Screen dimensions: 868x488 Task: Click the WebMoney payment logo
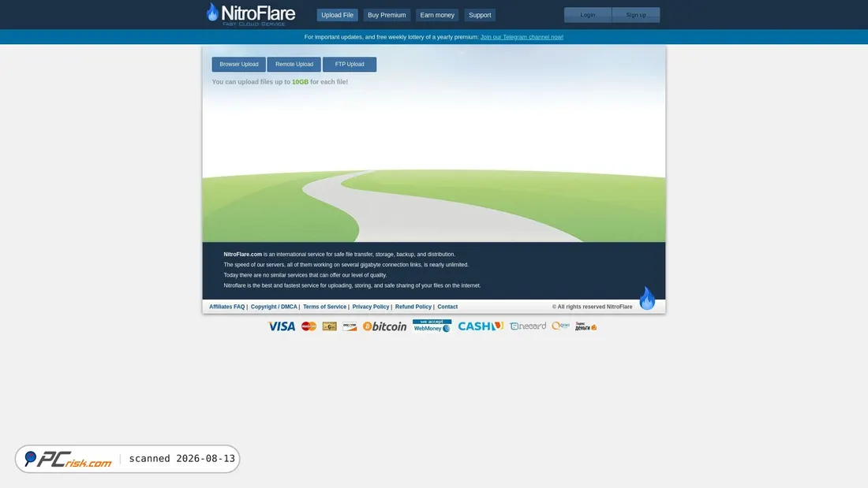point(432,326)
